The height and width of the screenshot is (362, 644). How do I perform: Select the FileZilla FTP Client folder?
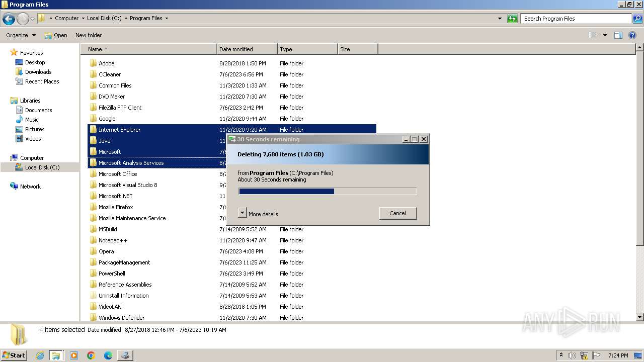pyautogui.click(x=120, y=108)
